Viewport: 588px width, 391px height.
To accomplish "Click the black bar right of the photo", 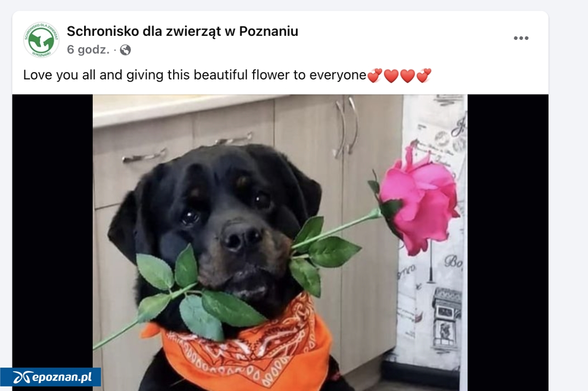I will tap(508, 242).
